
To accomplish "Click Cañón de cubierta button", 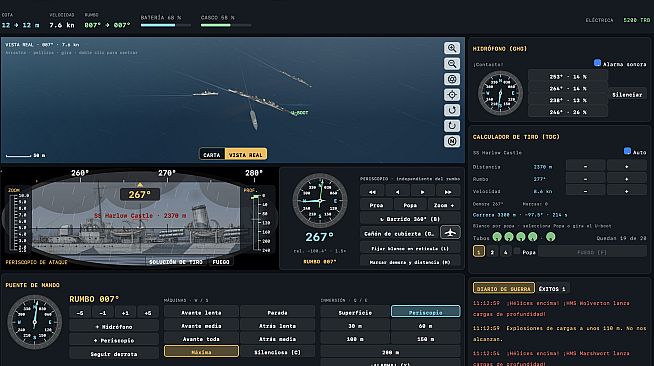I will [399, 233].
